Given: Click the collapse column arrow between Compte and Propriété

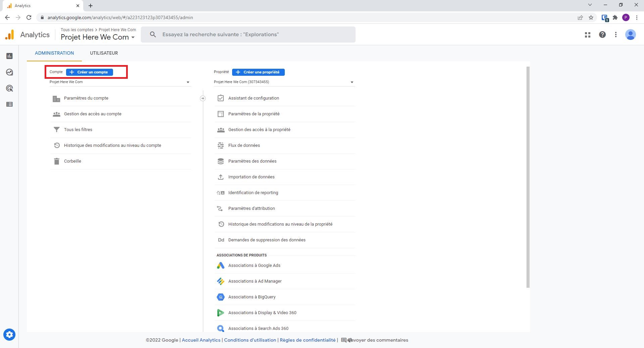Looking at the screenshot, I should (x=203, y=98).
